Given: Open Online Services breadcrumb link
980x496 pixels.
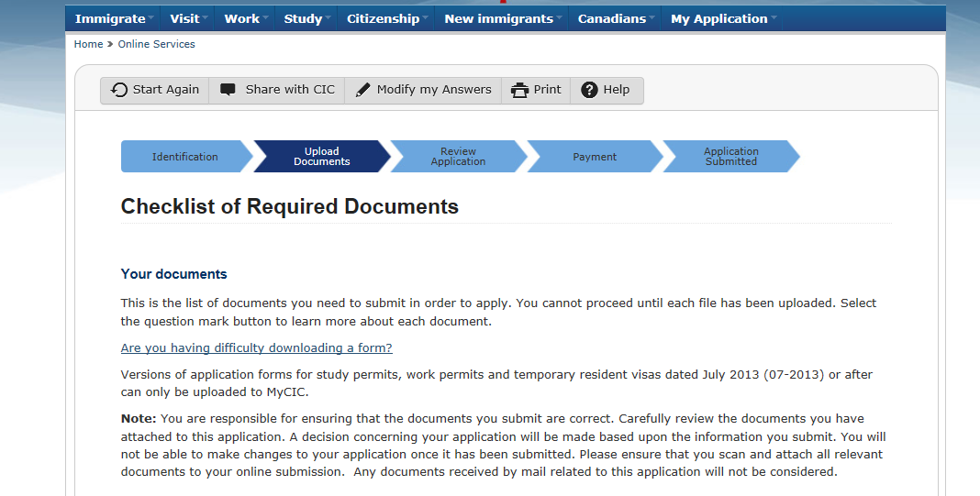Looking at the screenshot, I should point(156,44).
